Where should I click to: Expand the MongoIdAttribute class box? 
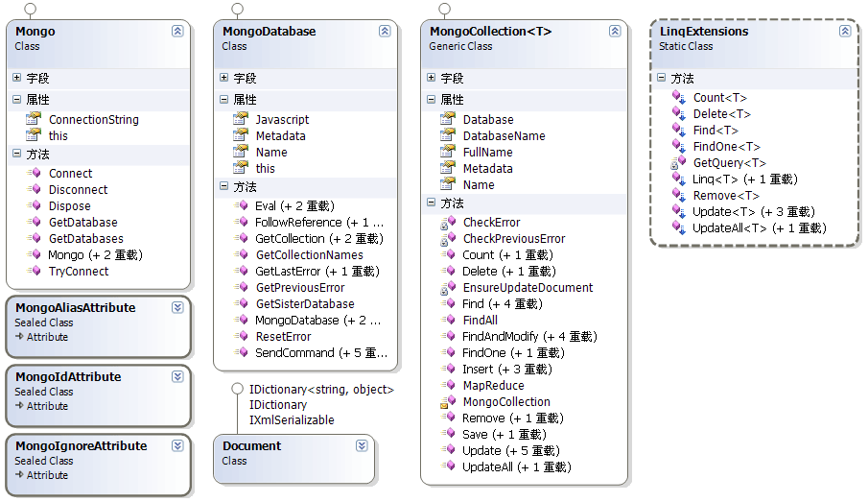pos(177,377)
